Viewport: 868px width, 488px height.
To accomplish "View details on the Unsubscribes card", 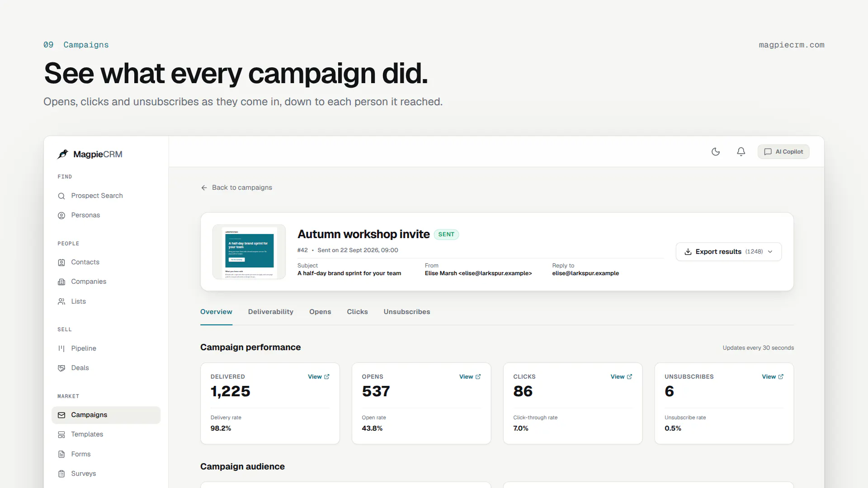I will pos(773,377).
